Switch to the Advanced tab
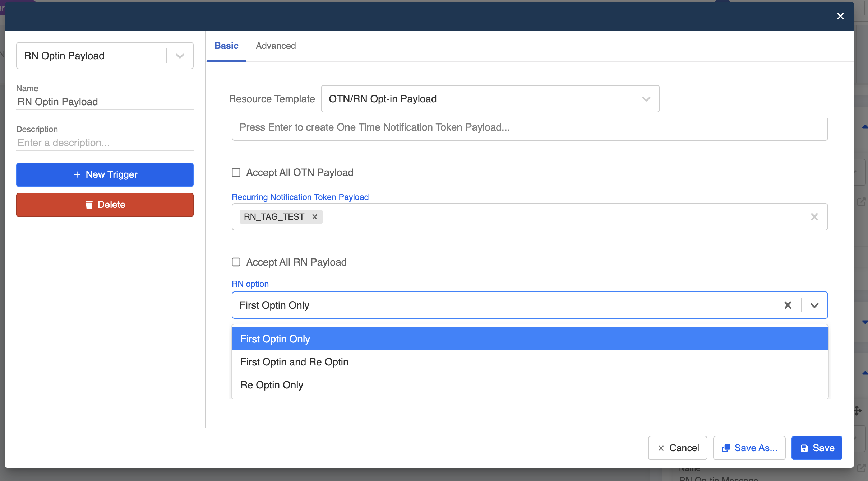 (276, 46)
